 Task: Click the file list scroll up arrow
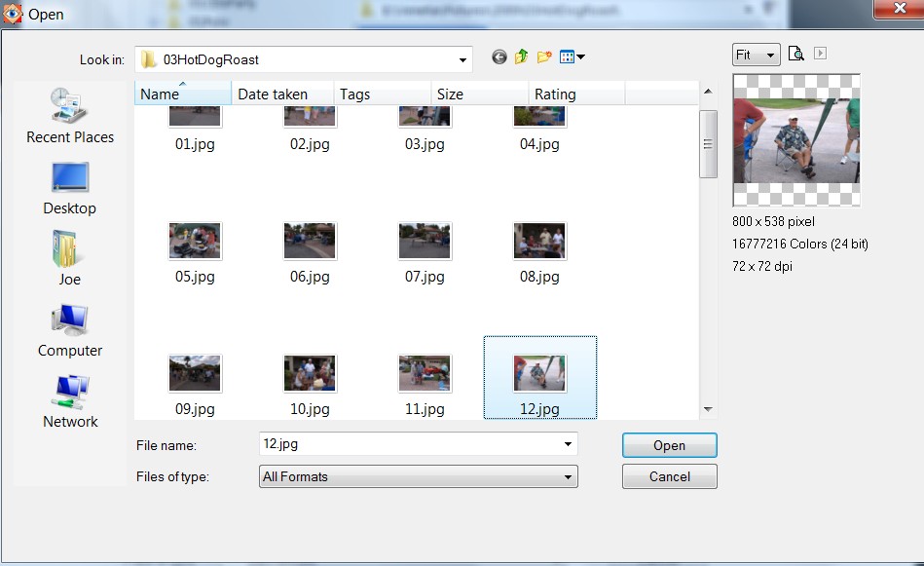[708, 92]
